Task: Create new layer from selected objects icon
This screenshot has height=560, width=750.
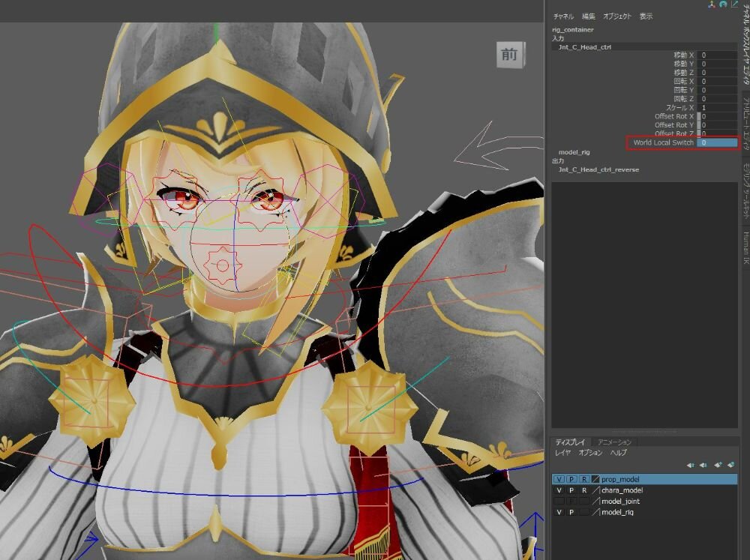Action: [x=730, y=465]
